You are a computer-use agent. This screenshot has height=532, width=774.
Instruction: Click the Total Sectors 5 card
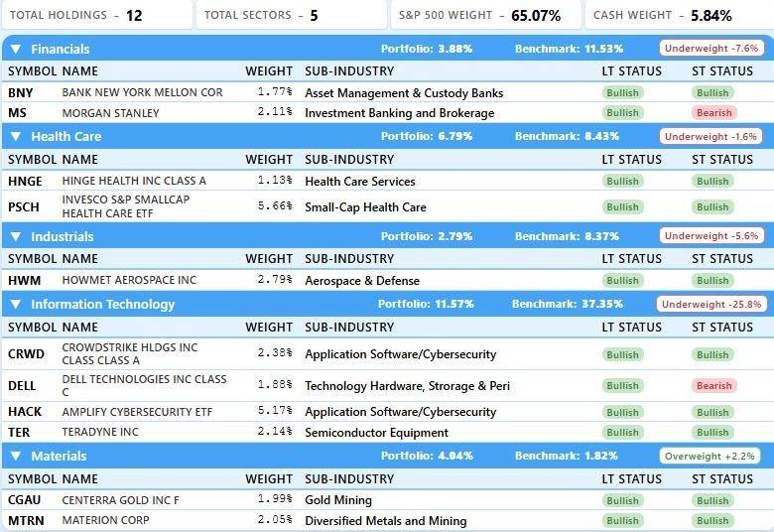292,15
